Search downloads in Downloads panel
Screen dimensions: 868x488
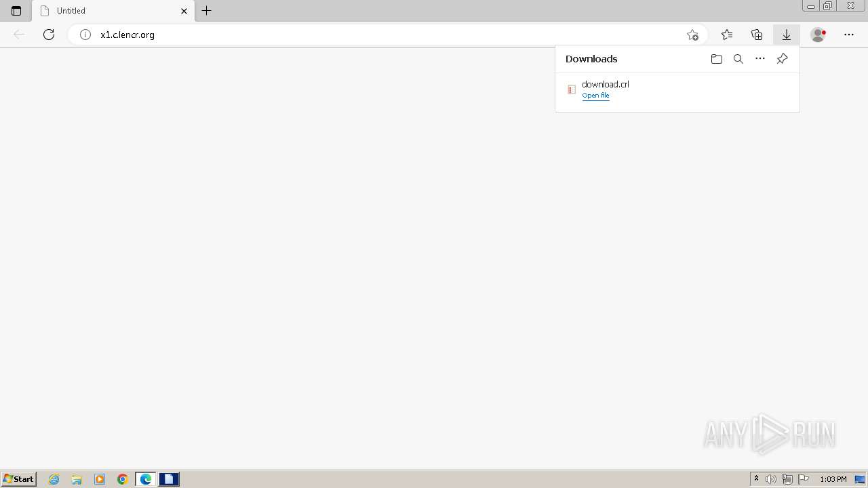pyautogui.click(x=738, y=59)
